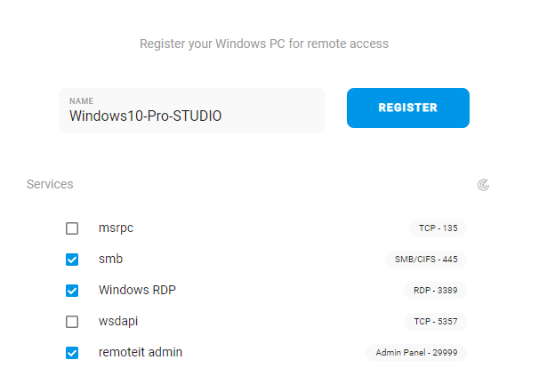Viewport: 547px width, 392px height.
Task: Select the Windows RDP service label
Action: click(137, 290)
